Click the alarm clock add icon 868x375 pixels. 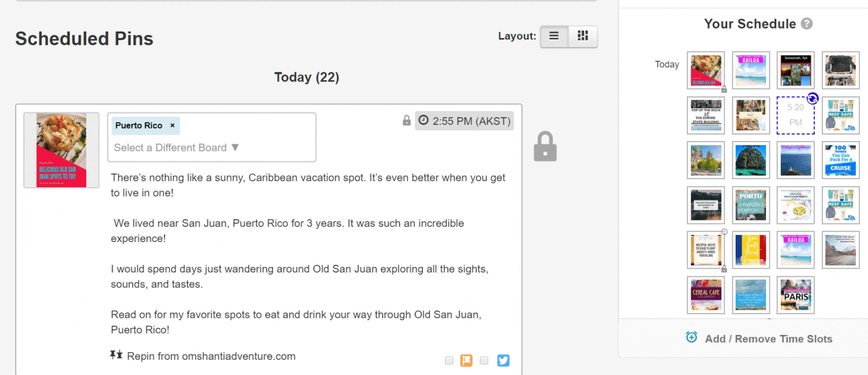692,337
